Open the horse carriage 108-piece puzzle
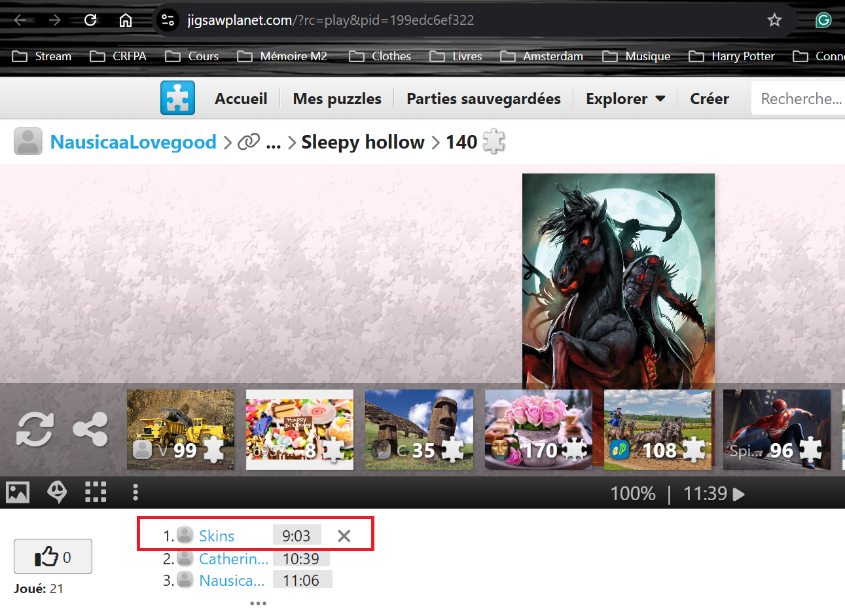This screenshot has height=616, width=845. (658, 429)
